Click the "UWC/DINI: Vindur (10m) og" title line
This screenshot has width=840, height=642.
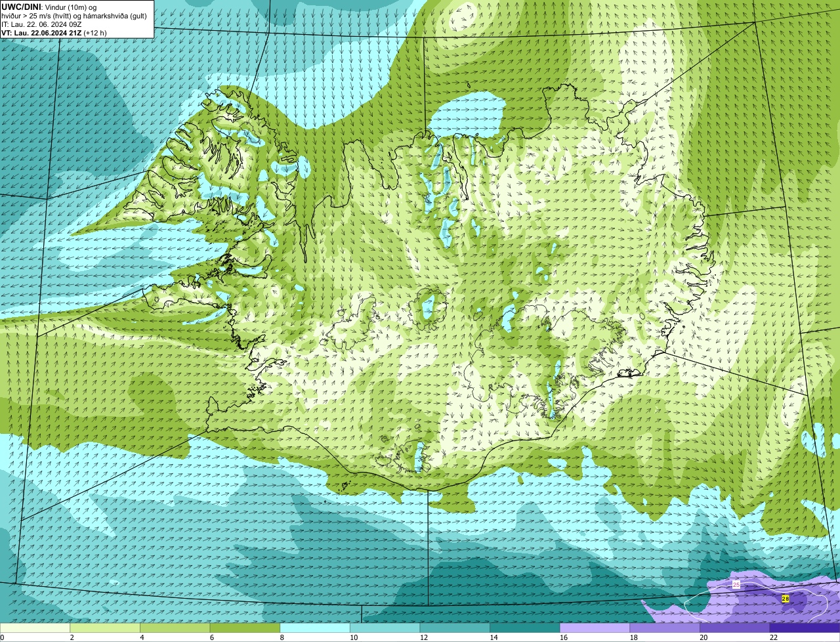tap(49, 7)
